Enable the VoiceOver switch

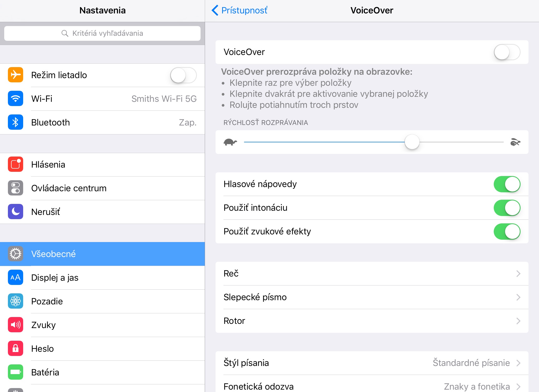[x=507, y=52]
